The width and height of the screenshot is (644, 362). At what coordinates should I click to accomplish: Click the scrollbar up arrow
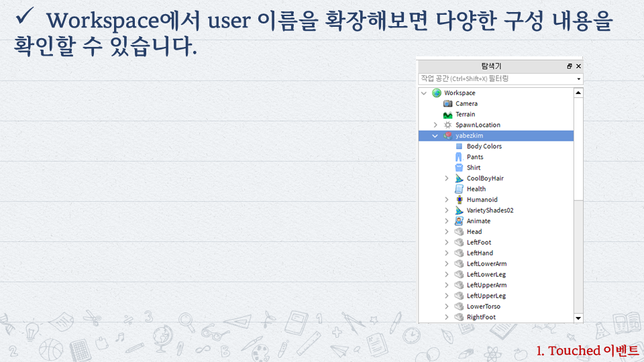point(578,93)
